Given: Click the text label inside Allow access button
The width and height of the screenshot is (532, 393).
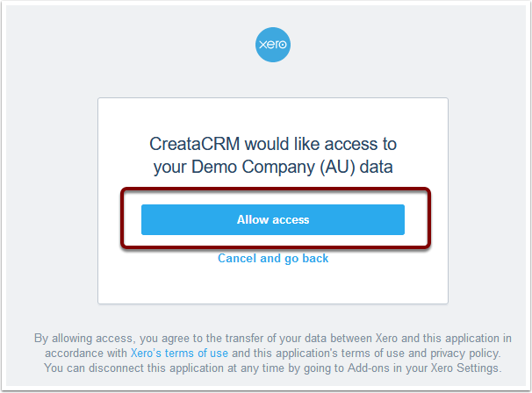Looking at the screenshot, I should [273, 219].
